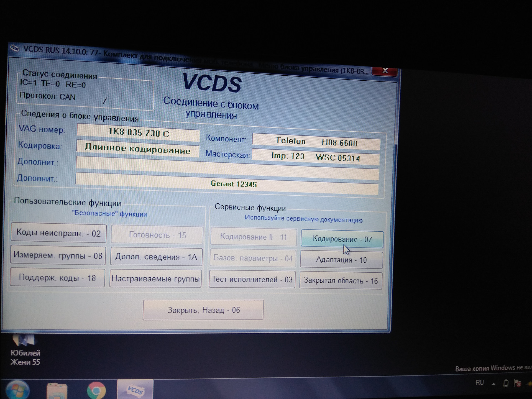
Task: Click the large VCDS logo text
Action: [212, 83]
